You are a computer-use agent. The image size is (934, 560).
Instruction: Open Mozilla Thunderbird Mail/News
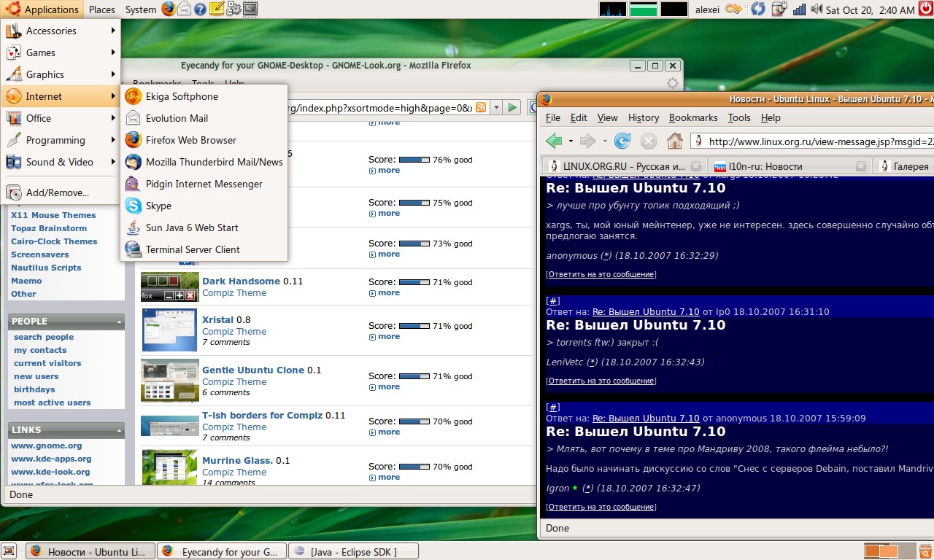pos(204,162)
